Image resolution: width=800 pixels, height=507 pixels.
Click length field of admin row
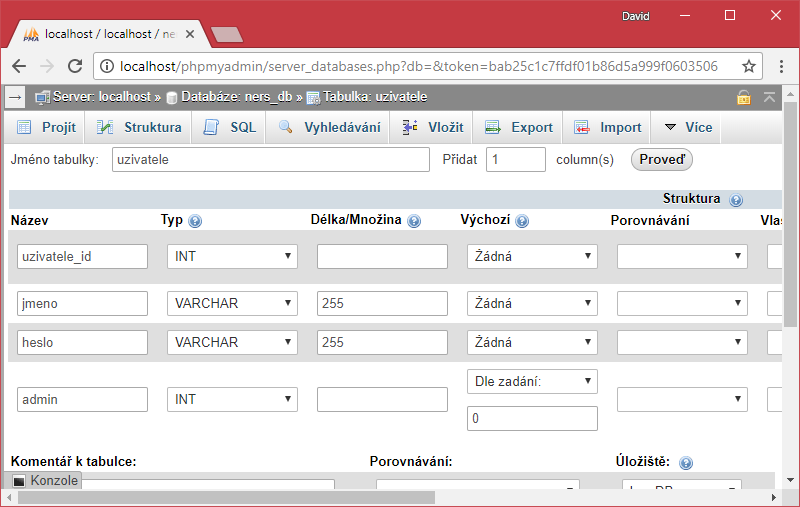(x=382, y=399)
